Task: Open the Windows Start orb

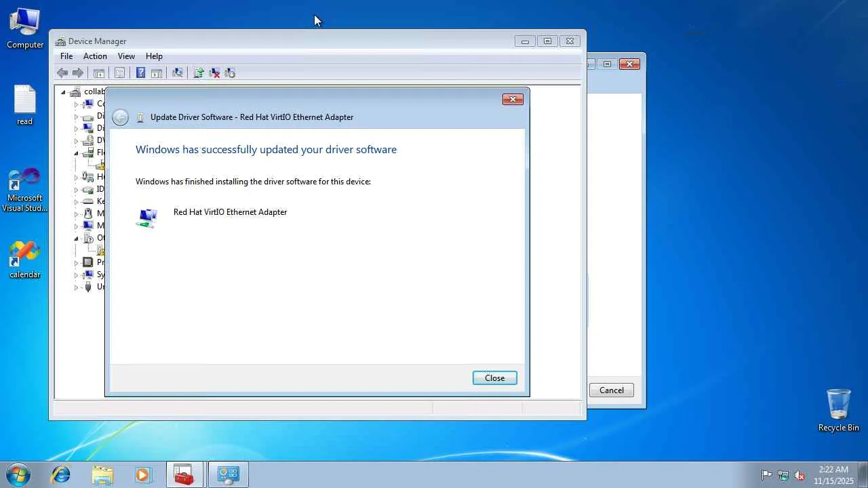Action: point(18,474)
